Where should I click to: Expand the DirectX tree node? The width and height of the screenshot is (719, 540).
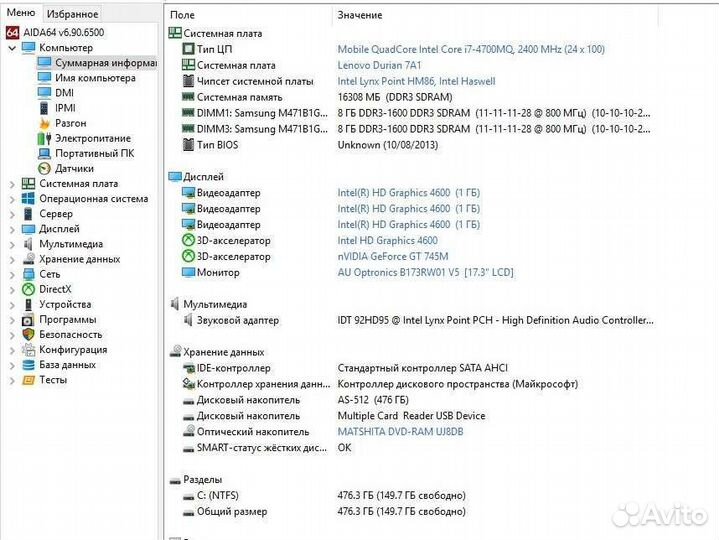point(12,290)
